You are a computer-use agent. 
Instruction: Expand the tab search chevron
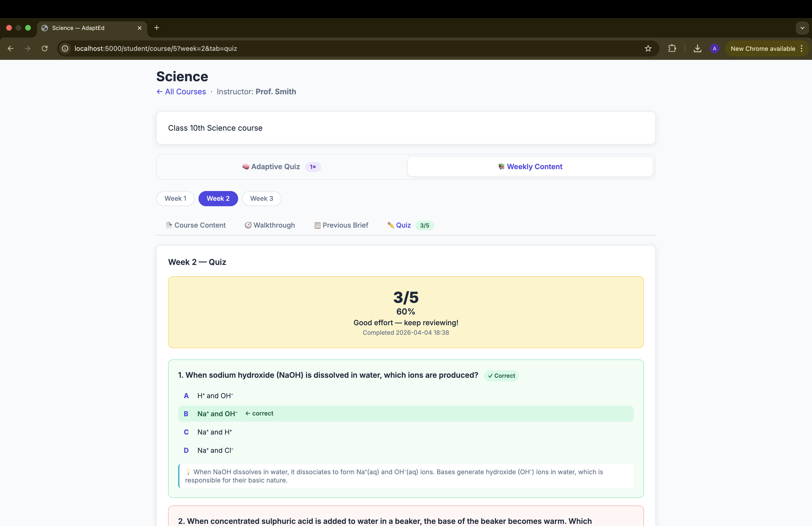pyautogui.click(x=802, y=28)
